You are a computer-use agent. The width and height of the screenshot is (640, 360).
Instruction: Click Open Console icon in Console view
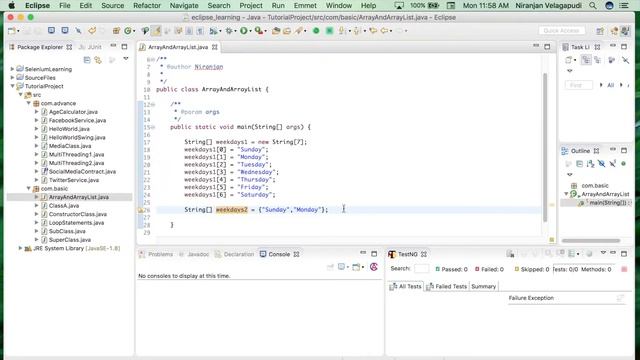tap(357, 267)
